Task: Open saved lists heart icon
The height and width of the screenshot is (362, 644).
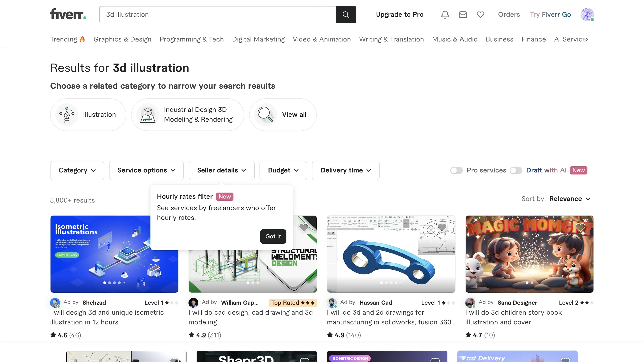Action: pos(480,14)
